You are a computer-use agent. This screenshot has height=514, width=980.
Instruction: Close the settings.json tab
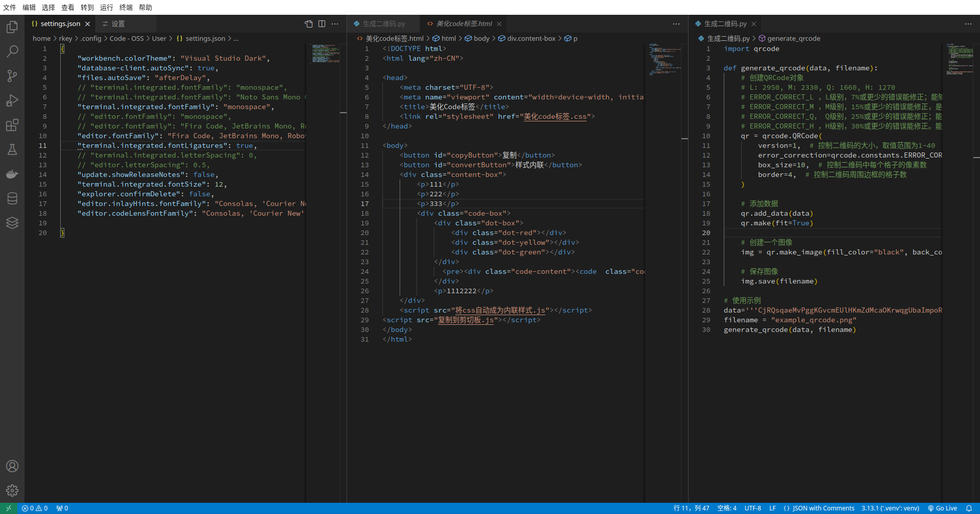pos(88,24)
